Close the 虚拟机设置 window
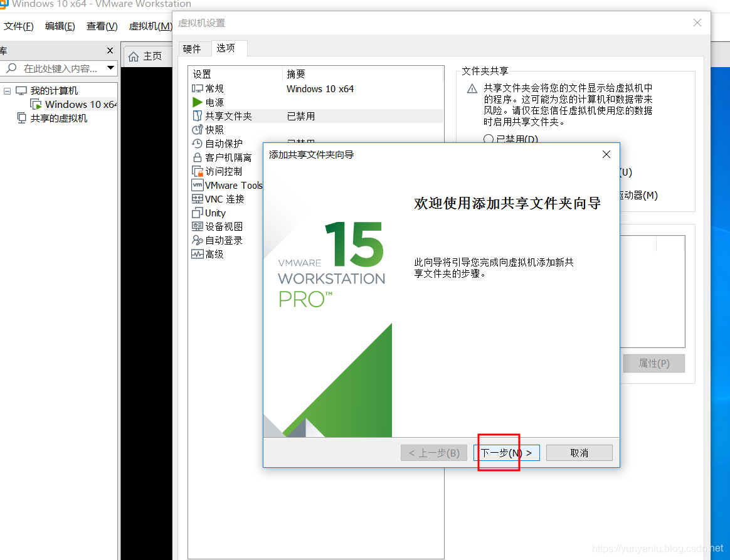The width and height of the screenshot is (730, 560). click(697, 23)
